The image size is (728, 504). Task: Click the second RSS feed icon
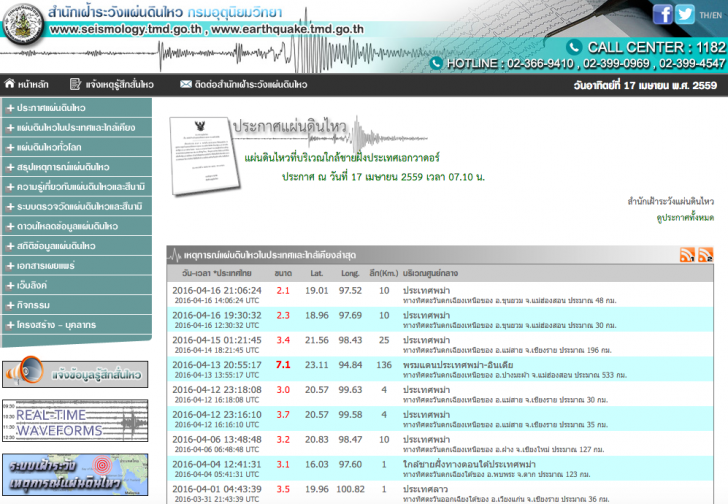pyautogui.click(x=705, y=255)
